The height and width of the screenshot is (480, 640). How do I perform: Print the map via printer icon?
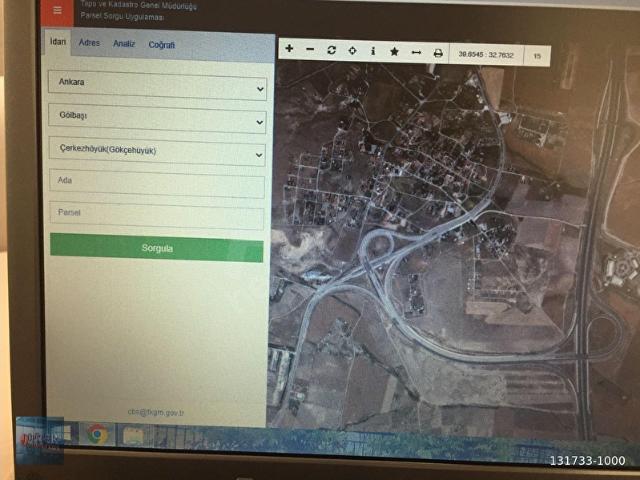pos(438,53)
